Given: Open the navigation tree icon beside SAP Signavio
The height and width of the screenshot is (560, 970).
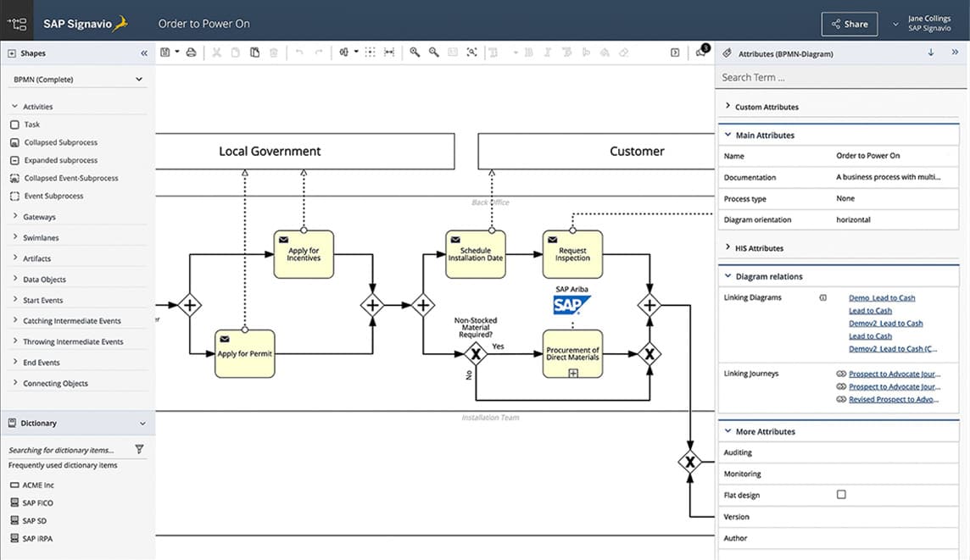Looking at the screenshot, I should pos(17,24).
